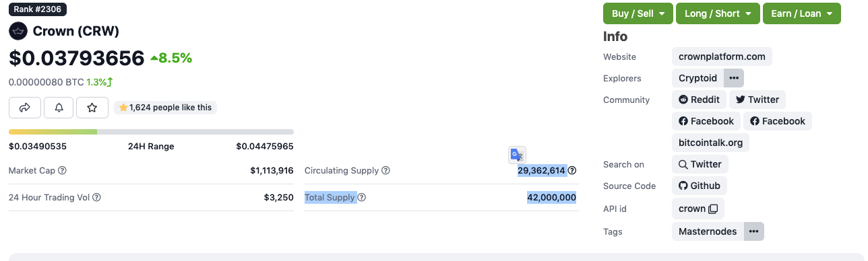The image size is (868, 261).
Task: Open the Buy / Sell dropdown
Action: [x=638, y=13]
